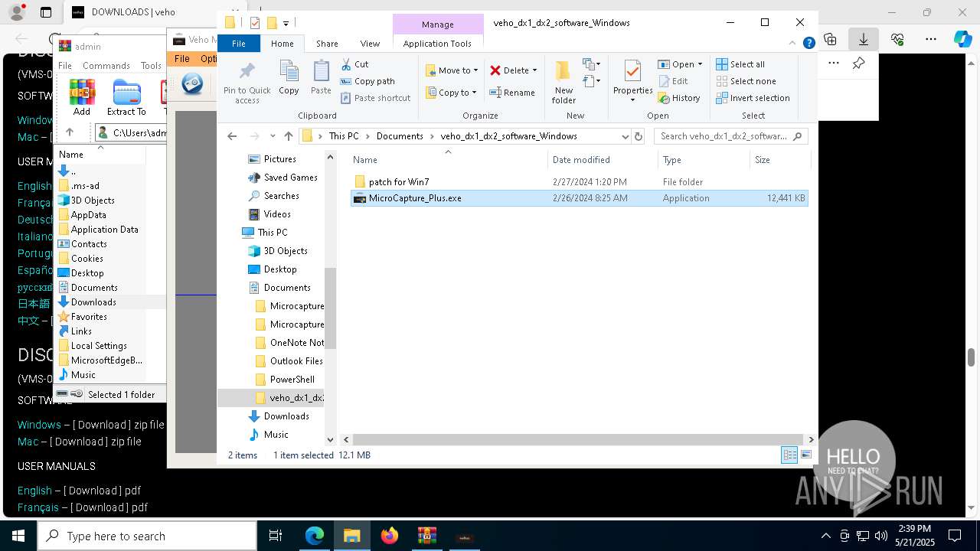Click the Paste ribbon icon
Viewport: 980px width, 551px height.
(x=321, y=77)
